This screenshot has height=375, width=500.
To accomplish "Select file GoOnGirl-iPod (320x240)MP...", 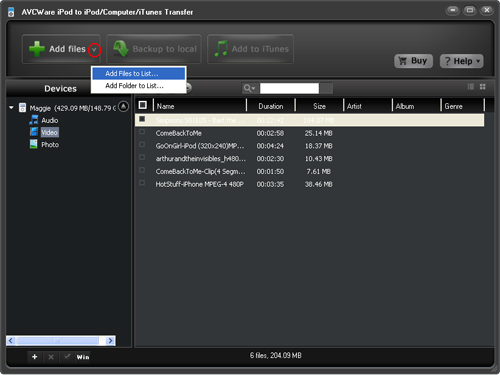I will point(200,146).
